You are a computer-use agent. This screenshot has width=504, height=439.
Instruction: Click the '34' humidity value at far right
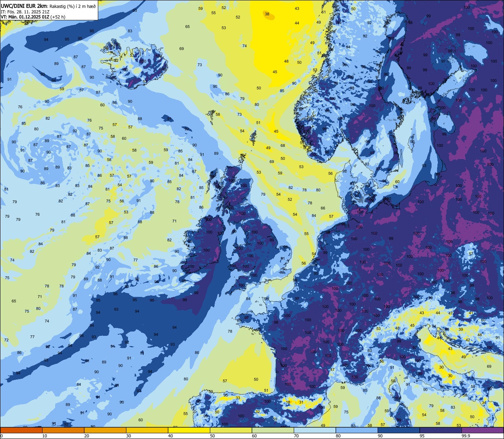tap(484, 403)
